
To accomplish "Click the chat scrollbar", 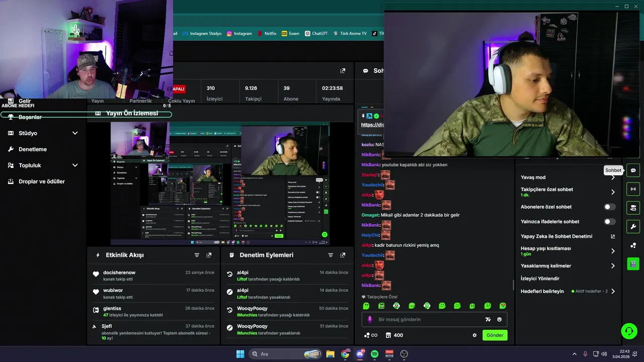I will [x=513, y=285].
